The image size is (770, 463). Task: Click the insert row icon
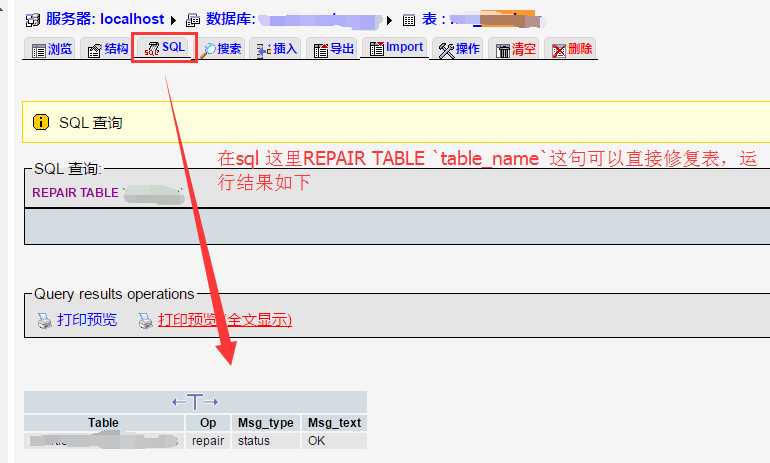tap(264, 50)
